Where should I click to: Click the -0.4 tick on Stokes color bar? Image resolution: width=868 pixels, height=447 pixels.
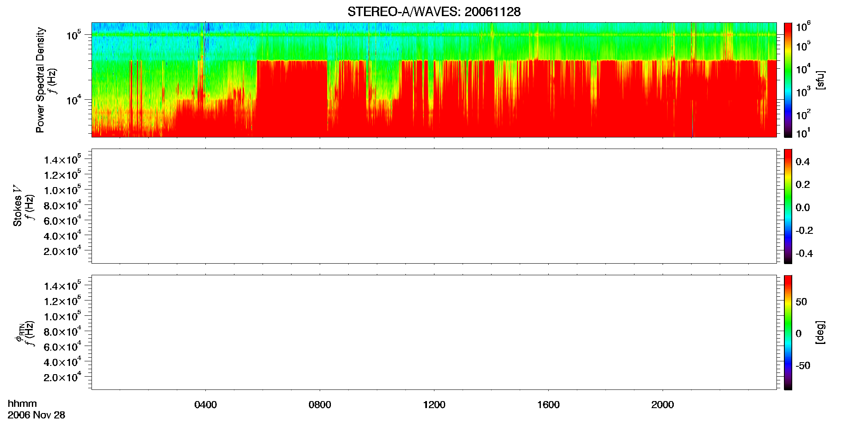pyautogui.click(x=804, y=253)
